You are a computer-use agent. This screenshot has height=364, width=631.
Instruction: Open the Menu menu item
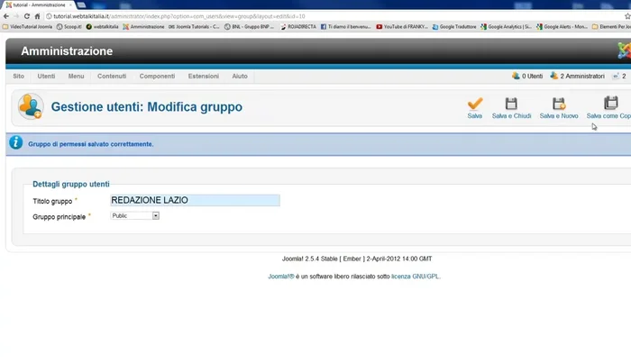(x=76, y=76)
